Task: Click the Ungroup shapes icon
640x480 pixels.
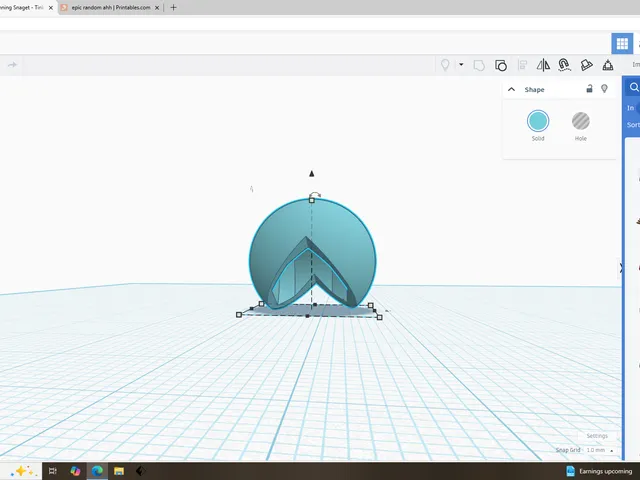Action: coord(501,65)
